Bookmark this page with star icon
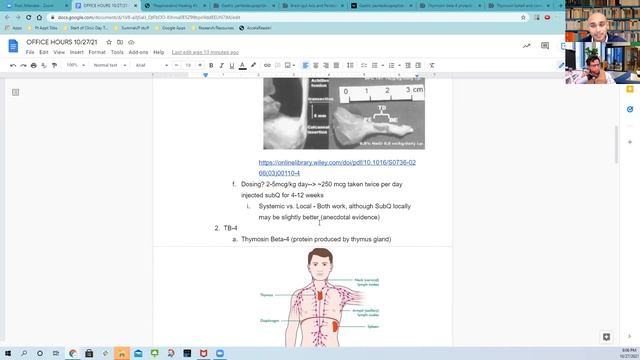 click(x=523, y=18)
